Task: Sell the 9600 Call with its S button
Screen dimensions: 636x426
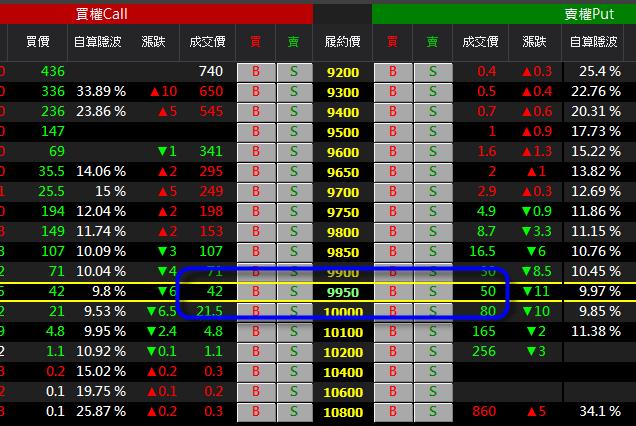Action: tap(294, 152)
